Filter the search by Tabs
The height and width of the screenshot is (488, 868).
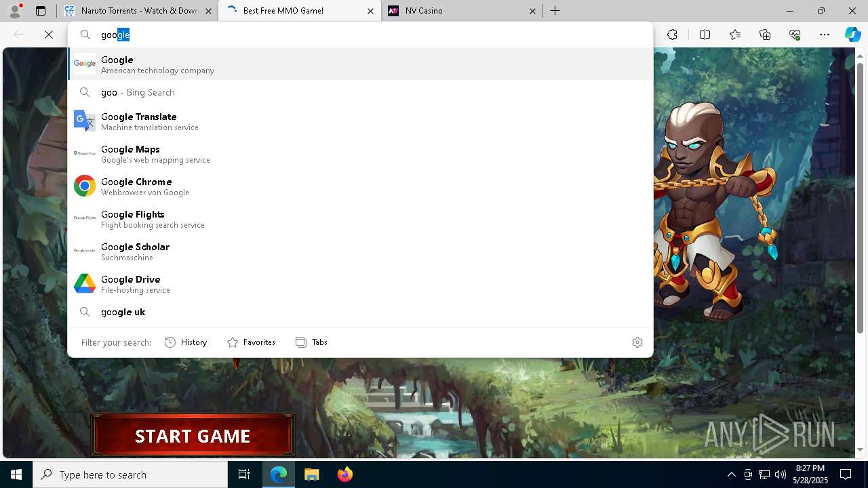tap(311, 342)
